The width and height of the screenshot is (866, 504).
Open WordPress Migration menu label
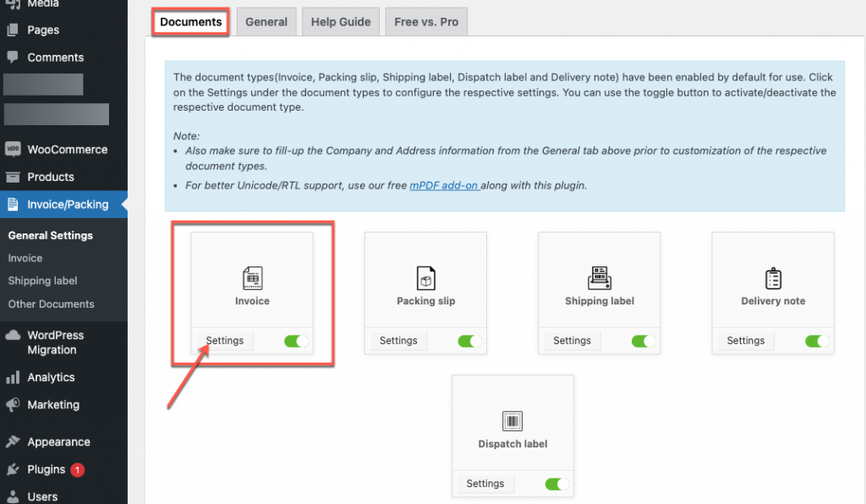(x=55, y=342)
